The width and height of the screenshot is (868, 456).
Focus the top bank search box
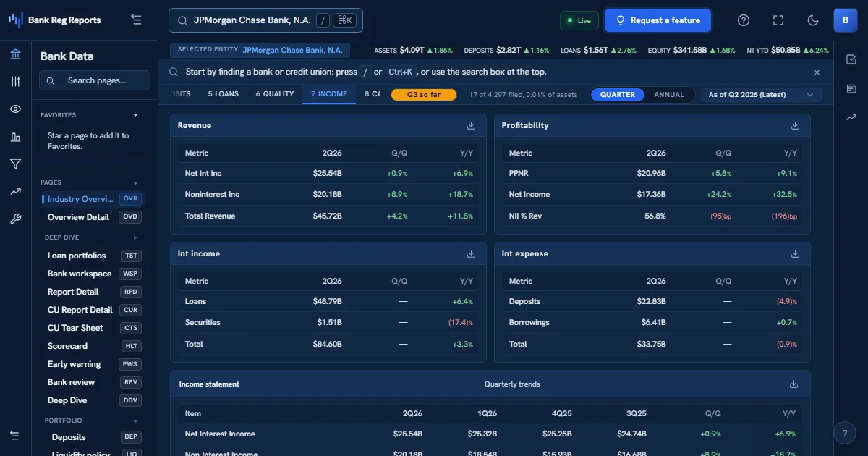click(265, 20)
